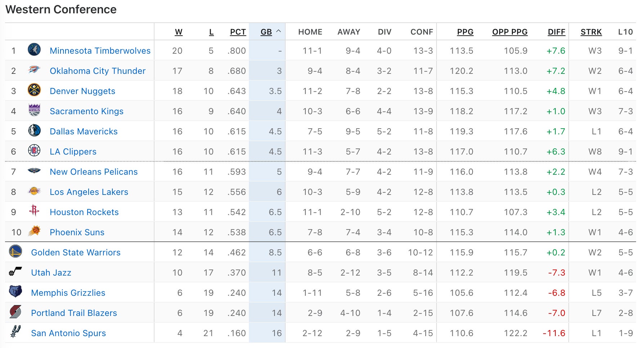644x348 pixels.
Task: Open the LA Clippers team link
Action: (x=73, y=152)
